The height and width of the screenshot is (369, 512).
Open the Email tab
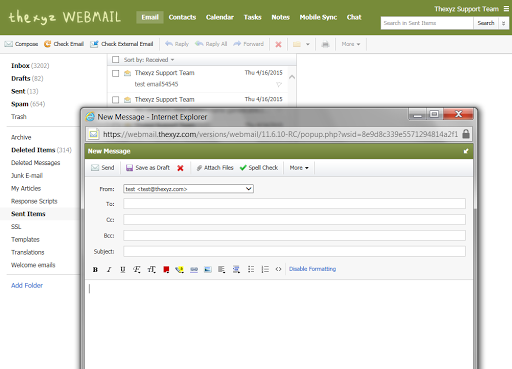[150, 17]
